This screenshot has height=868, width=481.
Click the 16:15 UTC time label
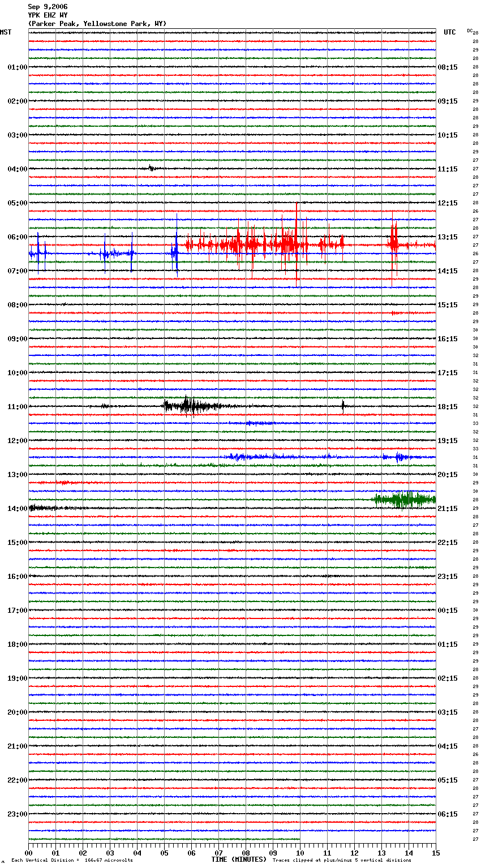(448, 339)
